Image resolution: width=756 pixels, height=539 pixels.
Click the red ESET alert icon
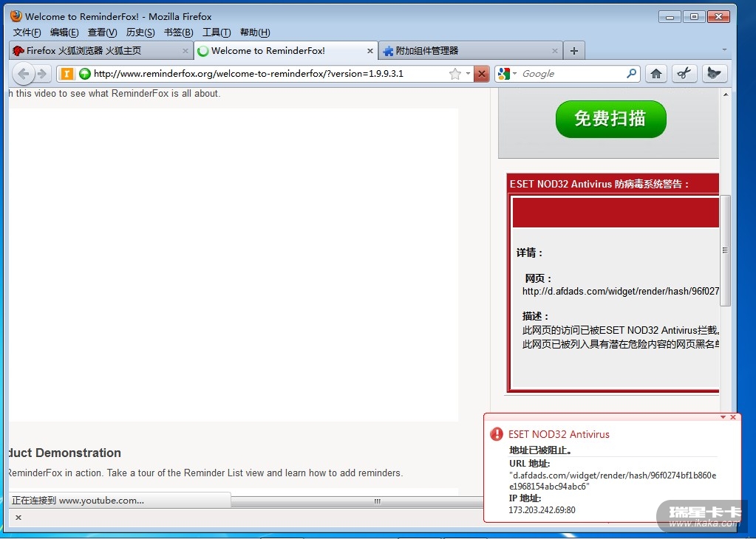(x=496, y=434)
